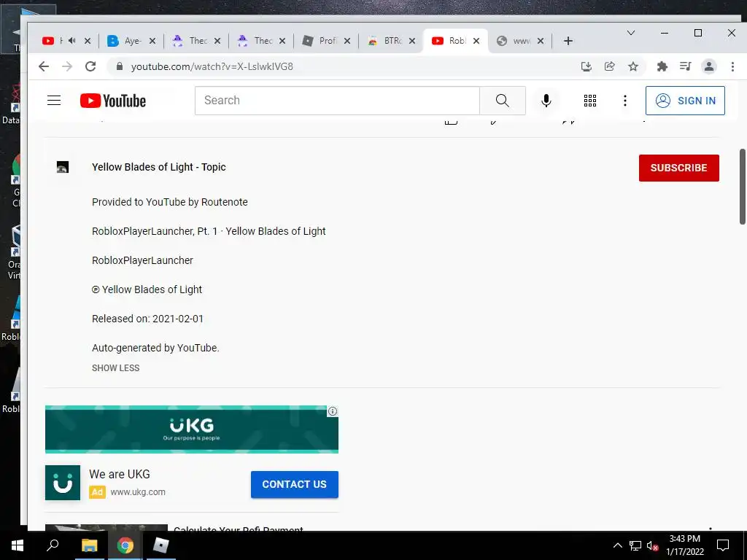Start voice search with microphone icon

tap(546, 101)
